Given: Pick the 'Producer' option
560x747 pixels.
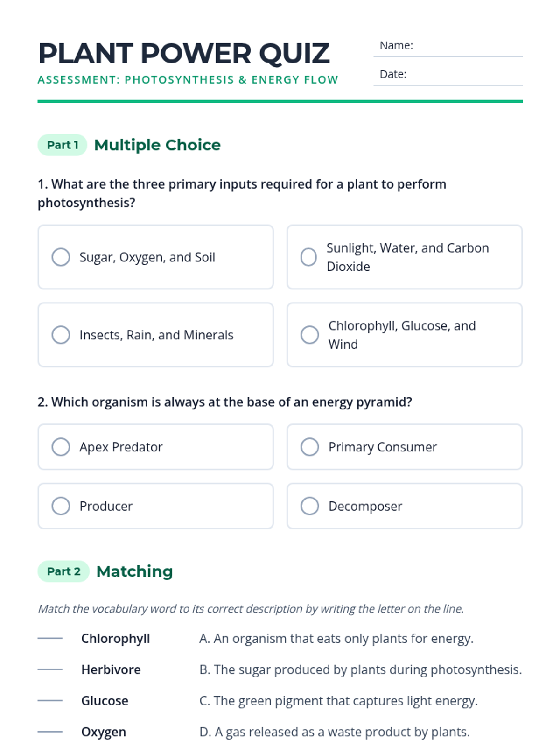Looking at the screenshot, I should pos(61,506).
